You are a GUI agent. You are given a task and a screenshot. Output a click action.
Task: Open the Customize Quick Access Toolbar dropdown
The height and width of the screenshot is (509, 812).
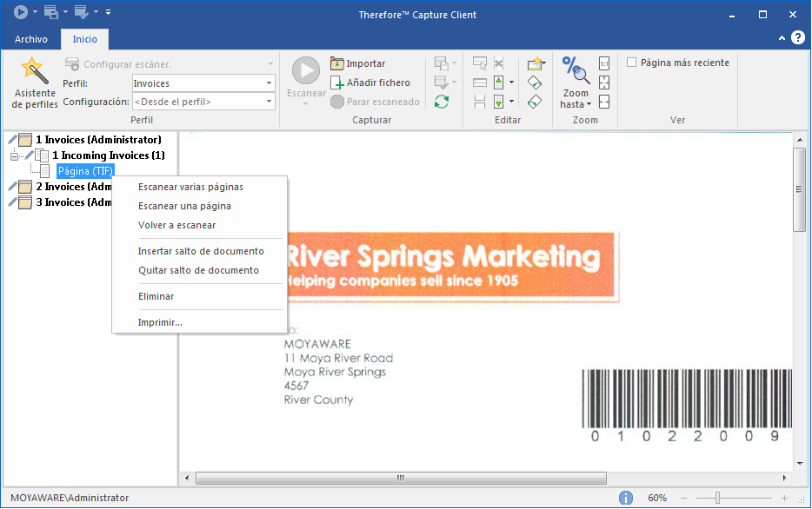click(x=108, y=11)
